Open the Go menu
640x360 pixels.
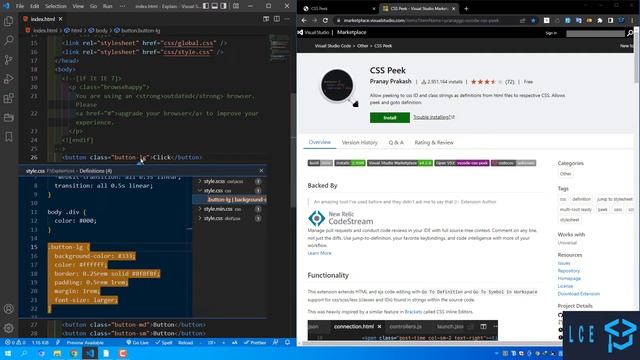pyautogui.click(x=93, y=6)
